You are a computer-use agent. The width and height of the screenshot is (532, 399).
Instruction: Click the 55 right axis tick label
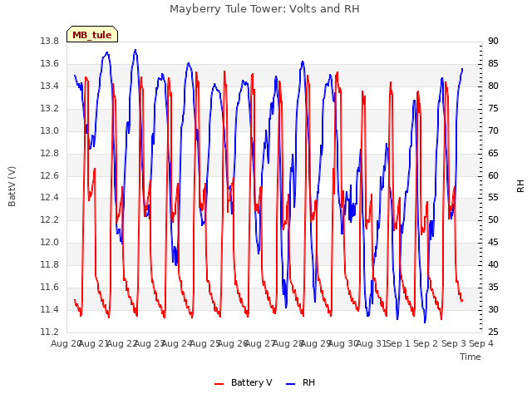pos(493,198)
